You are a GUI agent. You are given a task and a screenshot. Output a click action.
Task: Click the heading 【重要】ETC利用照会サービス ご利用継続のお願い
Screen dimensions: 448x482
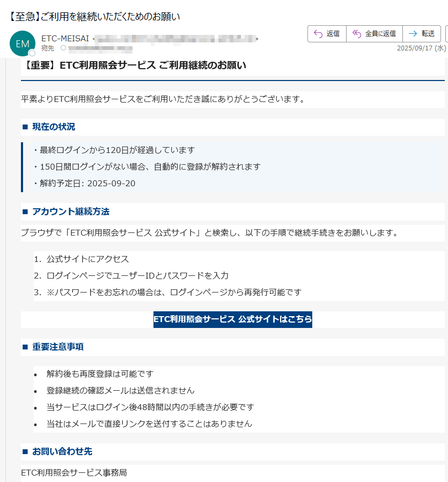click(x=134, y=65)
